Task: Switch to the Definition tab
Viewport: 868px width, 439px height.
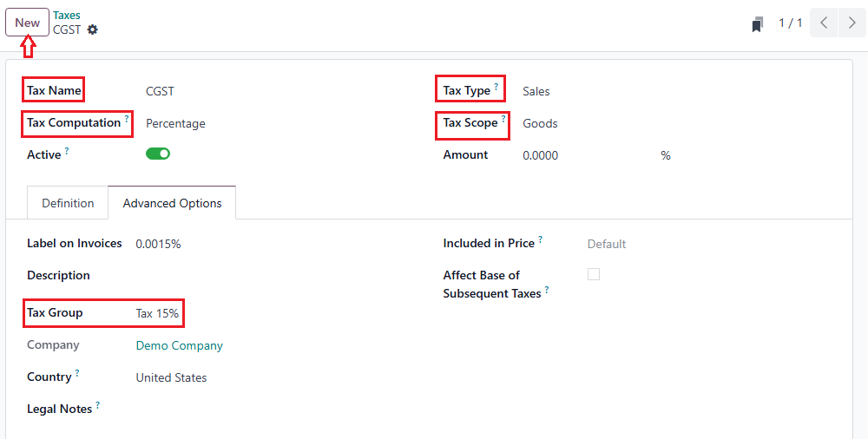Action: (x=68, y=203)
